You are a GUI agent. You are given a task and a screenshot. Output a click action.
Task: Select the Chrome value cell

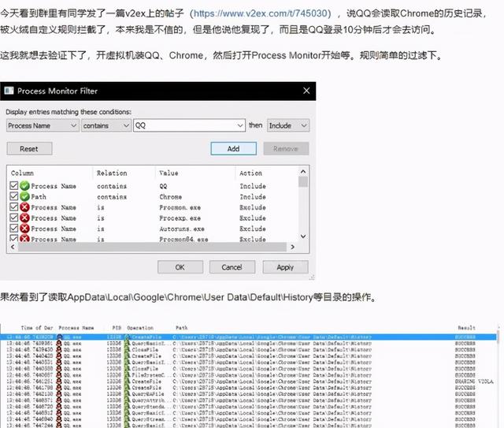pos(171,196)
